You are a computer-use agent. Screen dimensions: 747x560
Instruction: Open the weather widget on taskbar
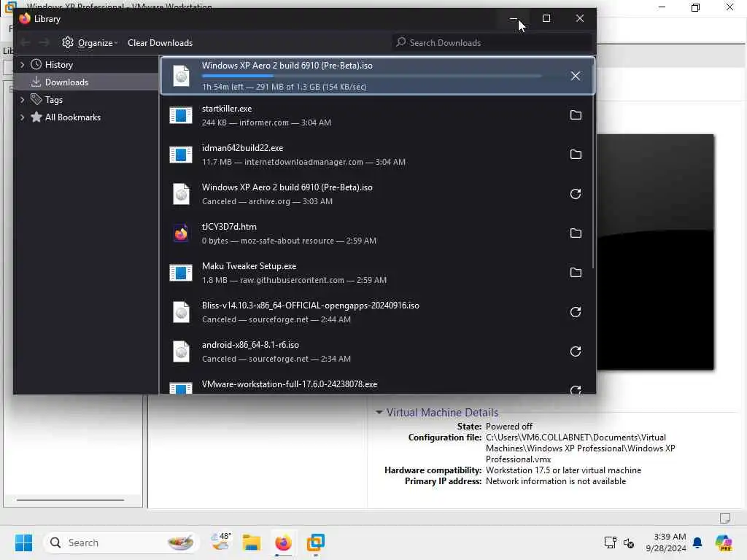[220, 542]
